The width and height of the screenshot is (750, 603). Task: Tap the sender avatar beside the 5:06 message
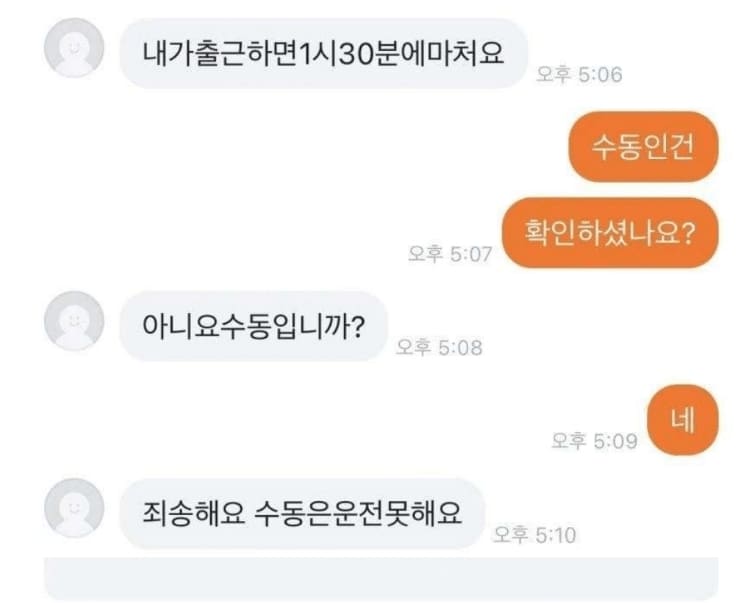[74, 48]
